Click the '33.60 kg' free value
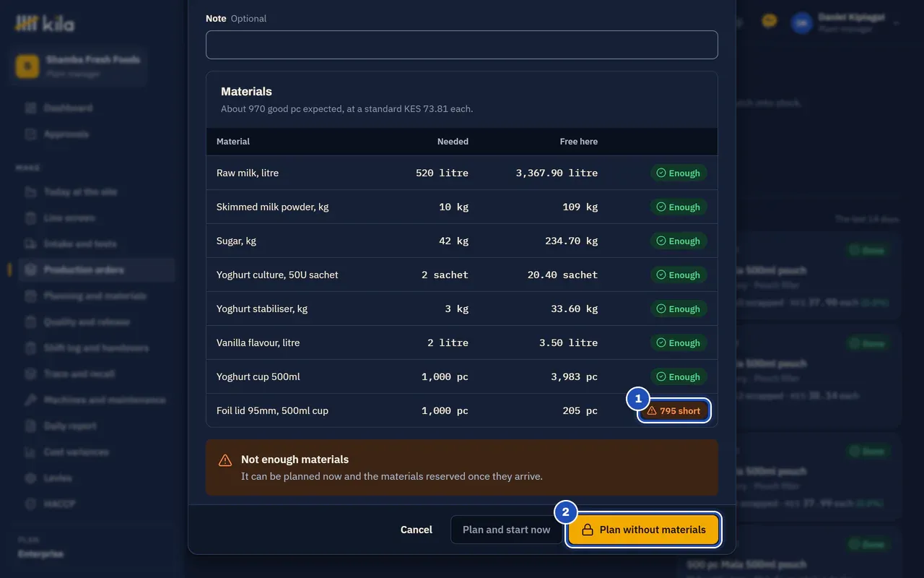Screen dimensions: 924x578 coord(574,309)
